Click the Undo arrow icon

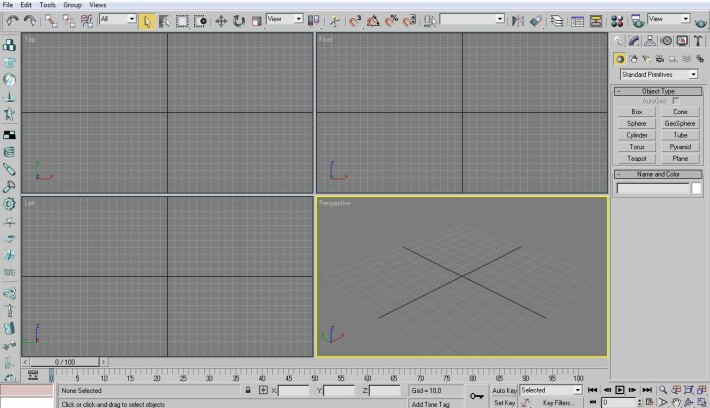(12, 20)
